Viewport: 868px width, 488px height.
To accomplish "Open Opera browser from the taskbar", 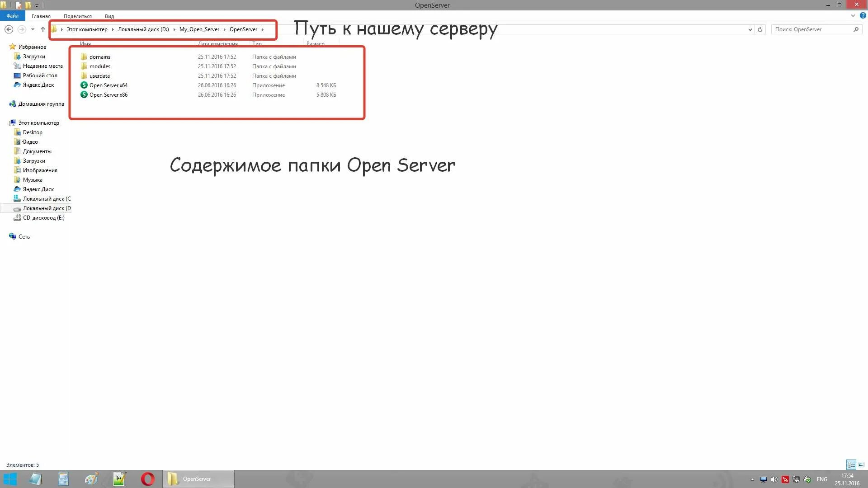I will point(146,479).
